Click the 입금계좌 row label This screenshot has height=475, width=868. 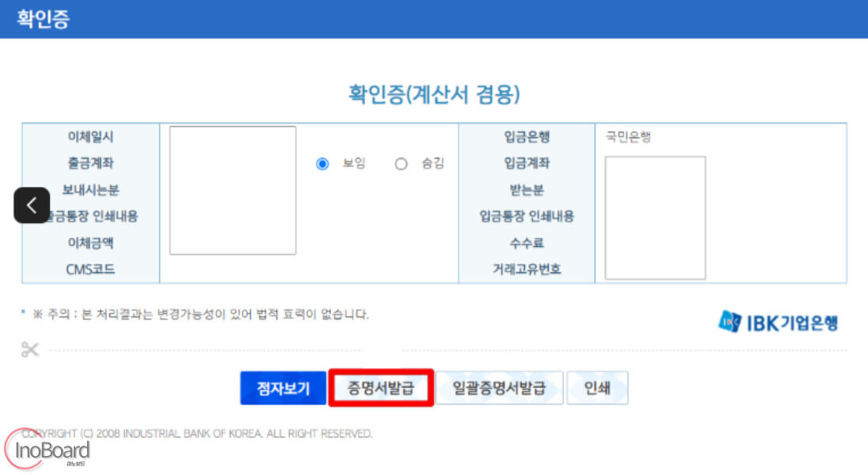pos(527,163)
